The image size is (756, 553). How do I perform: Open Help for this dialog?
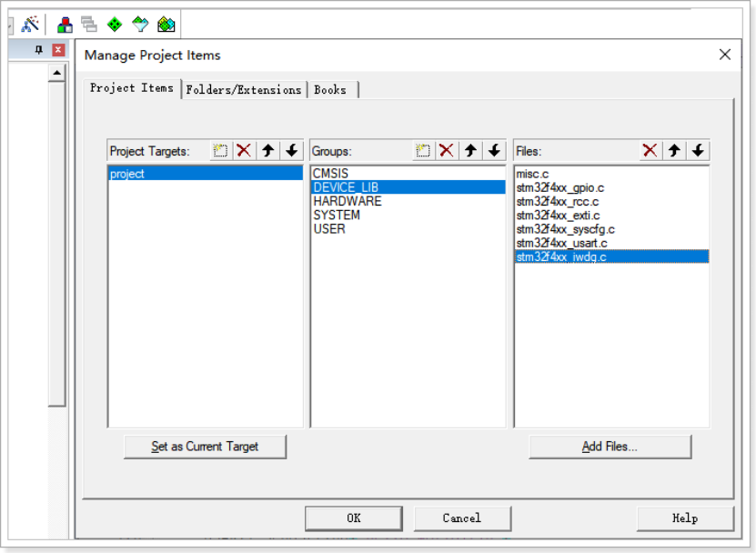click(x=685, y=518)
